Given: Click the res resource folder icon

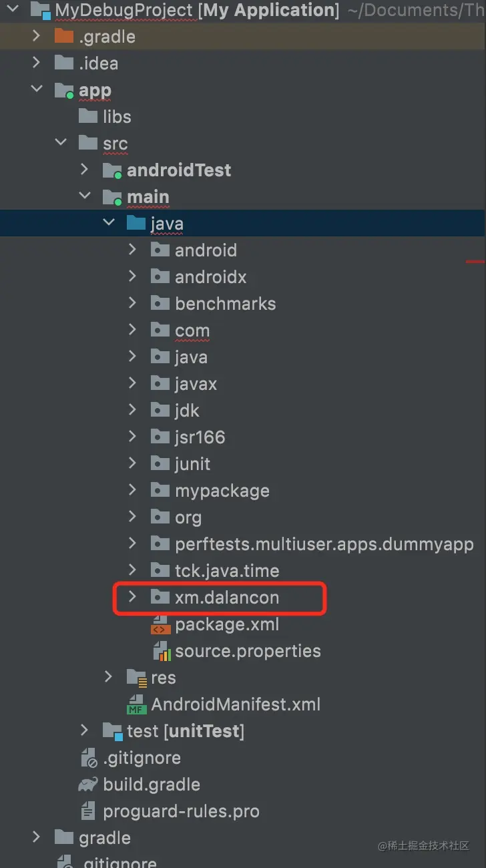Looking at the screenshot, I should [x=137, y=678].
